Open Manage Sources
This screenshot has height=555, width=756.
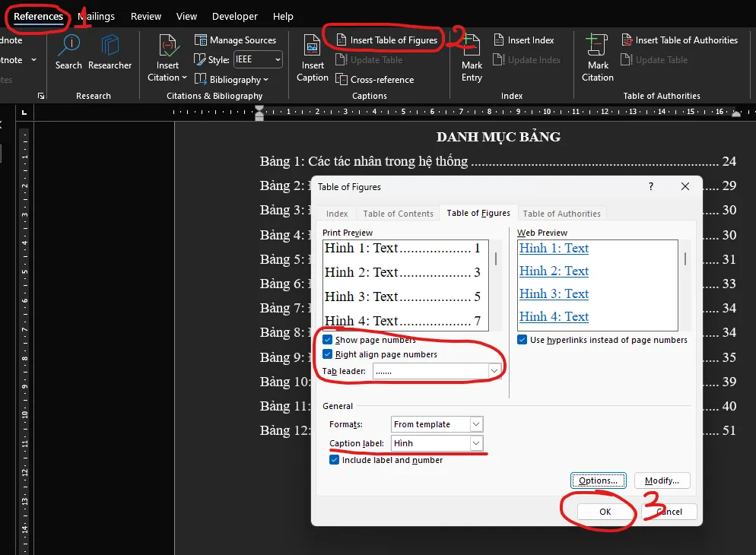click(x=235, y=40)
